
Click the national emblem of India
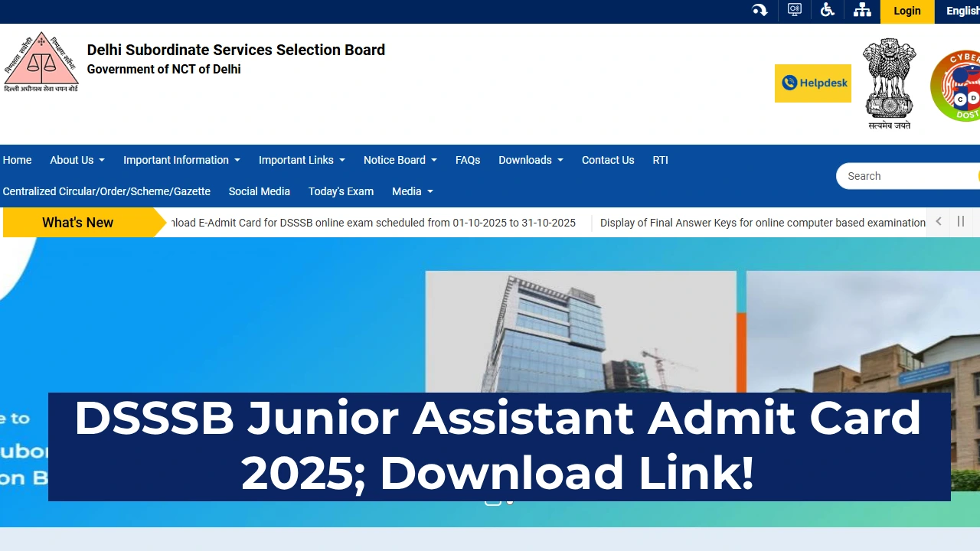point(889,83)
